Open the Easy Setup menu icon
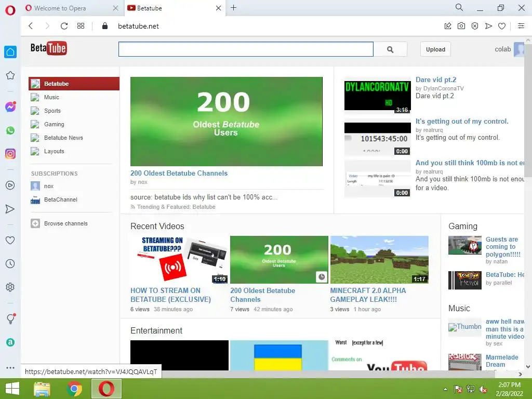The width and height of the screenshot is (532, 399). click(521, 26)
